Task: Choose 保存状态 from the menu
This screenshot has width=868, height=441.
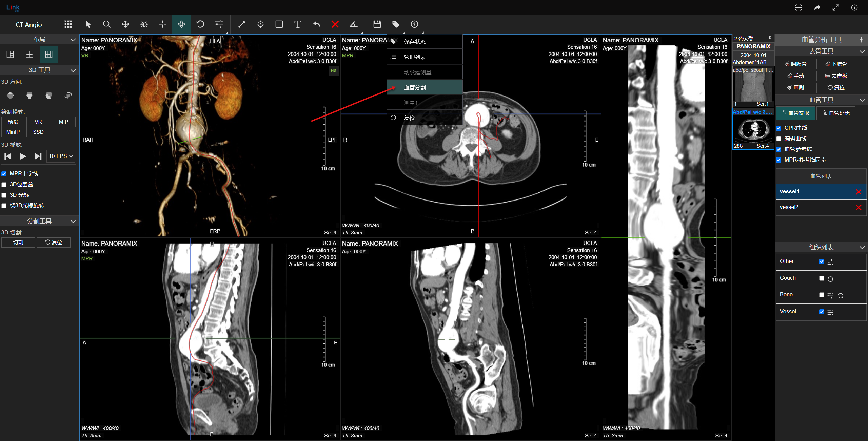Action: click(x=425, y=42)
